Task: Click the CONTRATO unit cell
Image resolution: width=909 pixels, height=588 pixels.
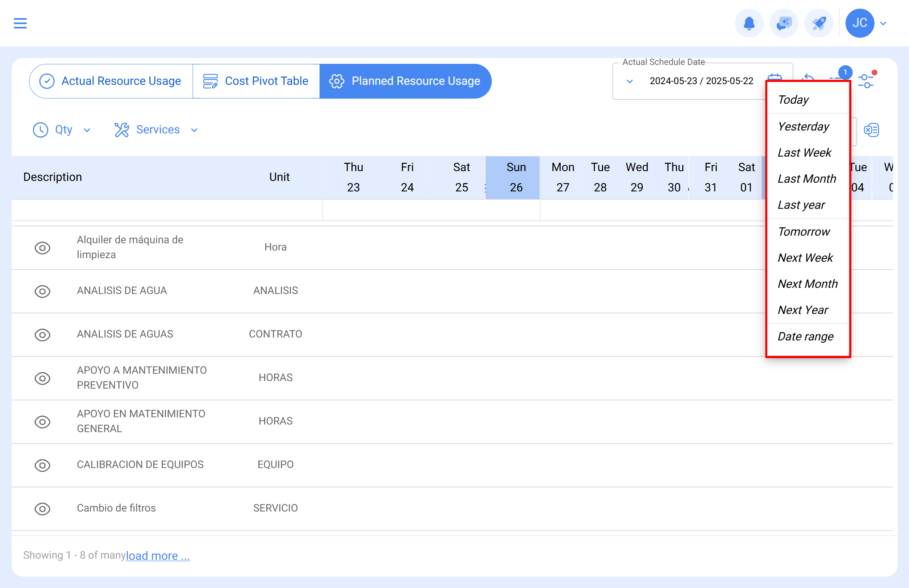Action: (275, 334)
